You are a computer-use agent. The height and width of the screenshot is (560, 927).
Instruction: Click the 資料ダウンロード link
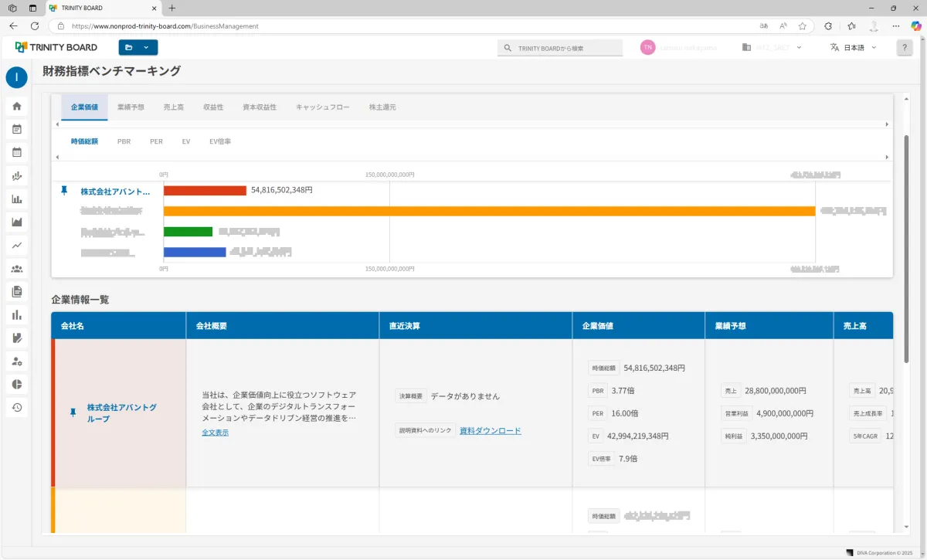click(x=490, y=431)
